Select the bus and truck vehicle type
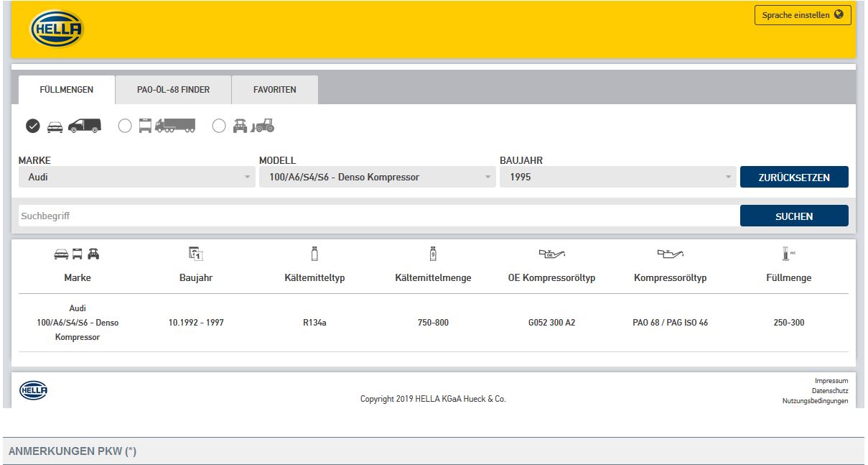Viewport: 868px width, 465px height. [x=125, y=126]
